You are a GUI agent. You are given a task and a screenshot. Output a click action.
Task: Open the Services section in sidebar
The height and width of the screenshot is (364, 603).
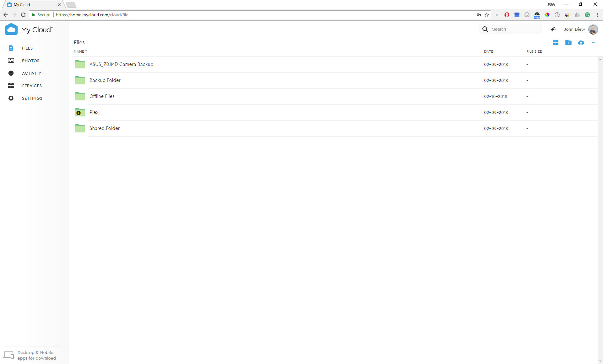click(x=32, y=86)
